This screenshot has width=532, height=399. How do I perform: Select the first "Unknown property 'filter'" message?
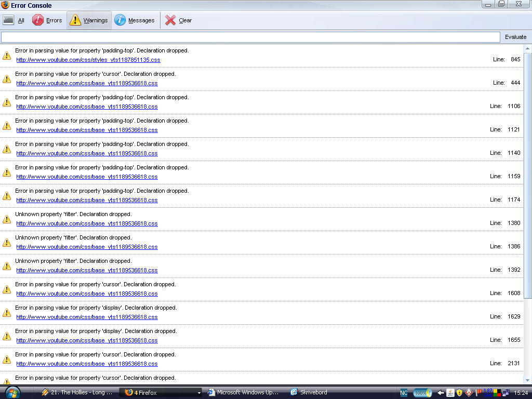coord(73,215)
